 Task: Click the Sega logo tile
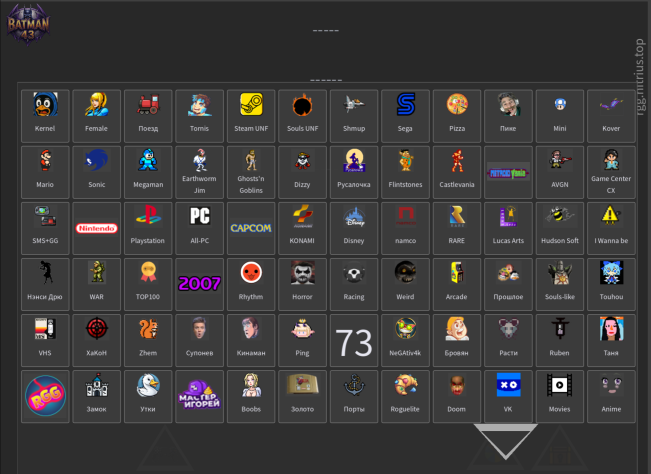(406, 115)
